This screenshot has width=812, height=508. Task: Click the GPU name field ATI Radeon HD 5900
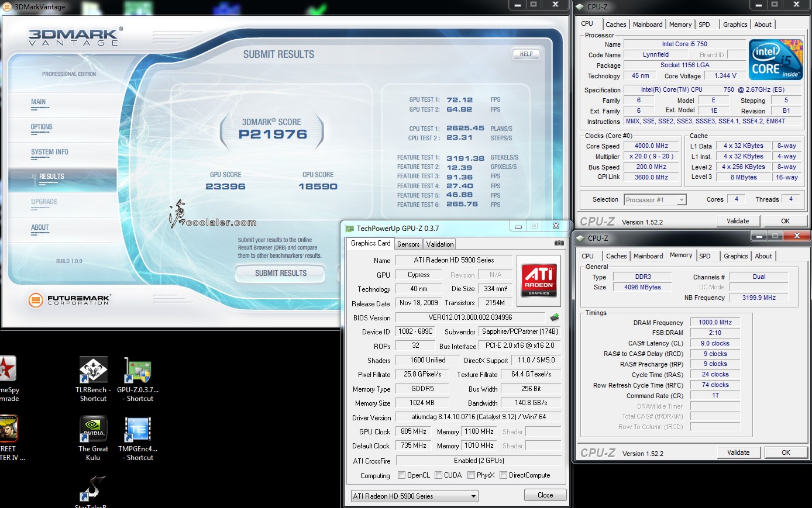(x=454, y=260)
